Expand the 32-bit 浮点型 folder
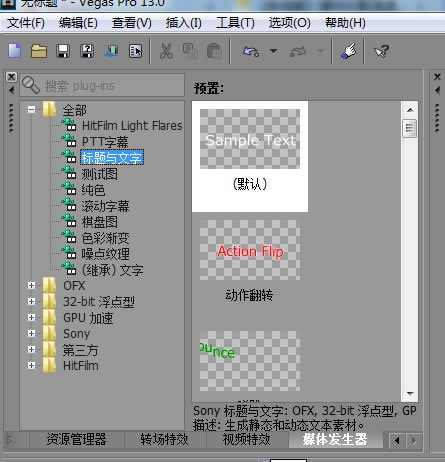The image size is (445, 462). [31, 301]
